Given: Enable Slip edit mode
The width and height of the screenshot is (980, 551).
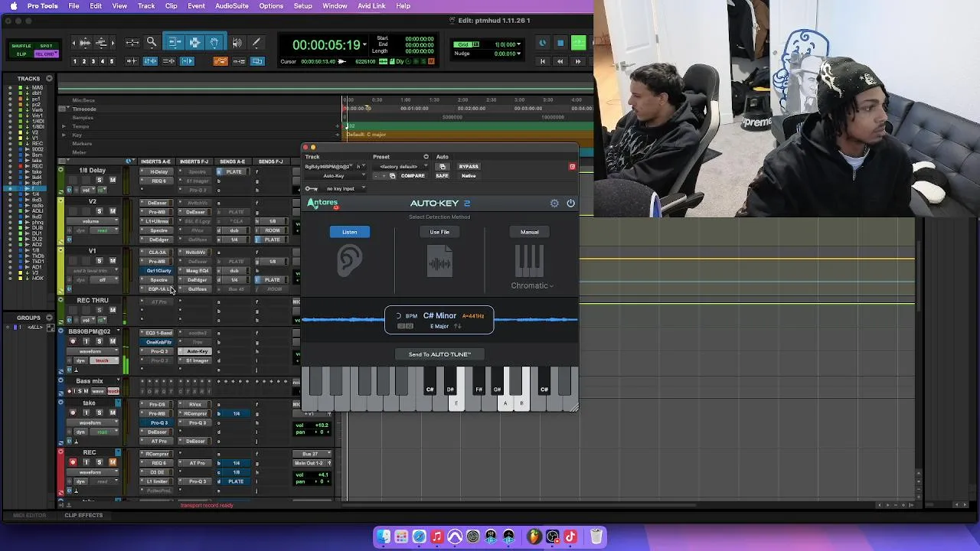Looking at the screenshot, I should (21, 54).
